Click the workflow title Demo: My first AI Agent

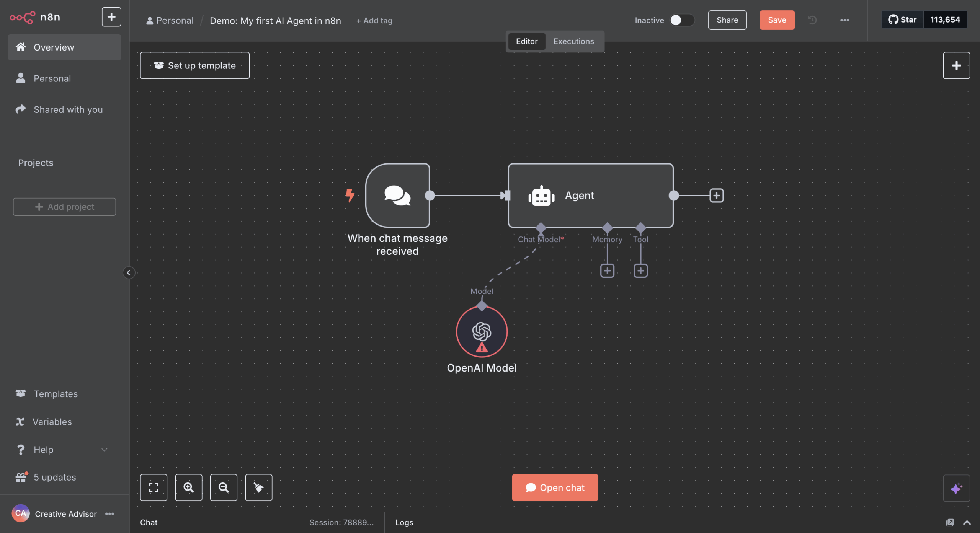click(x=275, y=20)
